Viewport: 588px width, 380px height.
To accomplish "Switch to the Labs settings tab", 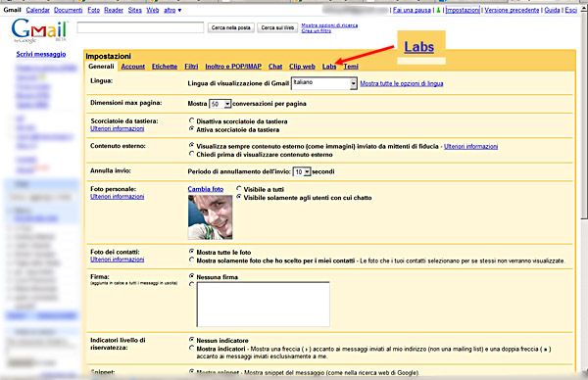I will (329, 67).
